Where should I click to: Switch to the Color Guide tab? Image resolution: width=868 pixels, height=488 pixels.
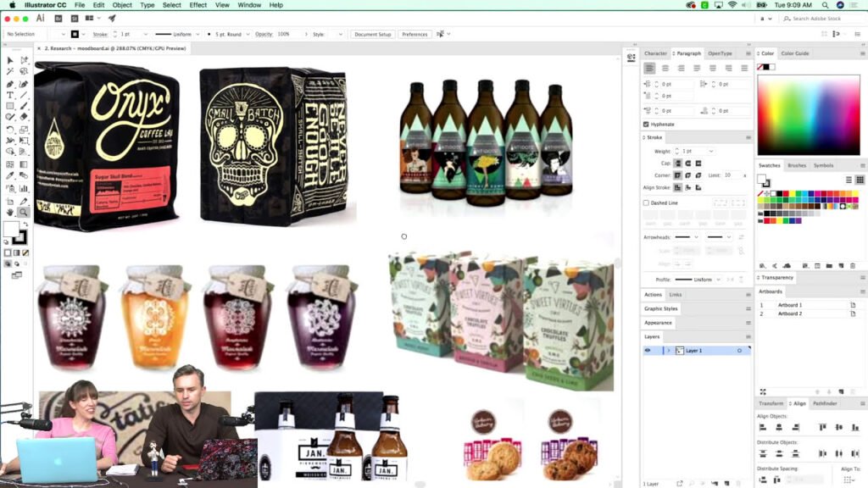click(795, 53)
